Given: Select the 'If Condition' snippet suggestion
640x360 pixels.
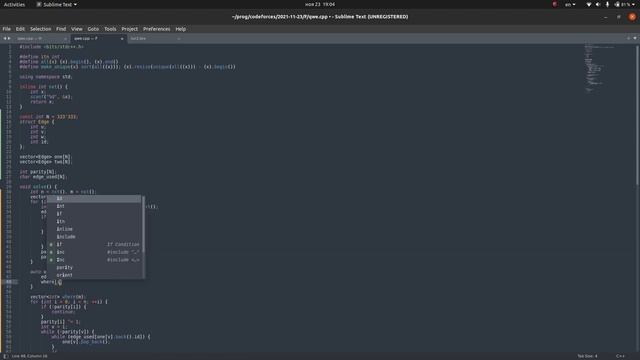Looking at the screenshot, I should 94,244.
